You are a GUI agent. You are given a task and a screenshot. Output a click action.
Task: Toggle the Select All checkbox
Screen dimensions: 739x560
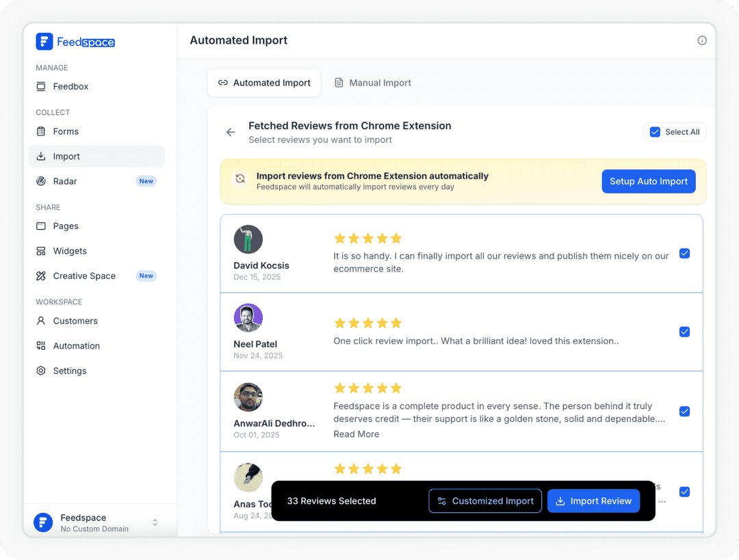[655, 132]
